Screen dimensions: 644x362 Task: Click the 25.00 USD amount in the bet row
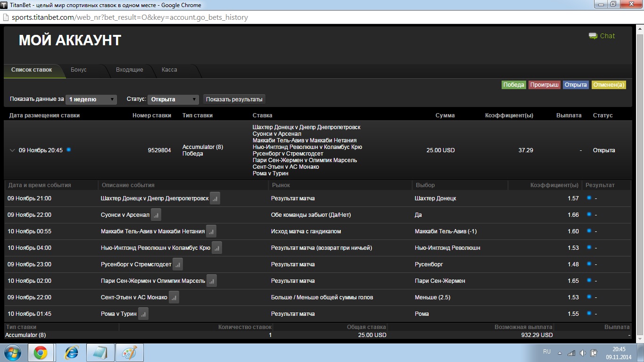pyautogui.click(x=440, y=150)
